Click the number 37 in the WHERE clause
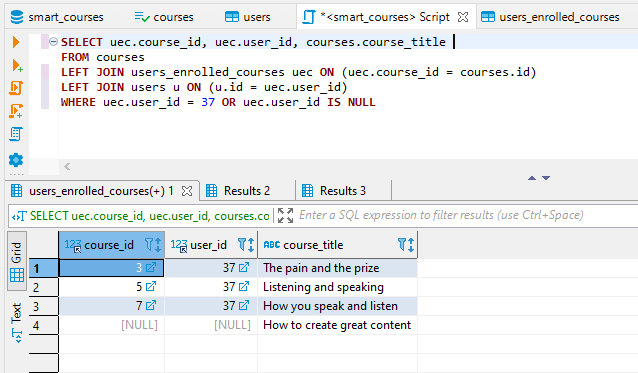 pyautogui.click(x=208, y=102)
